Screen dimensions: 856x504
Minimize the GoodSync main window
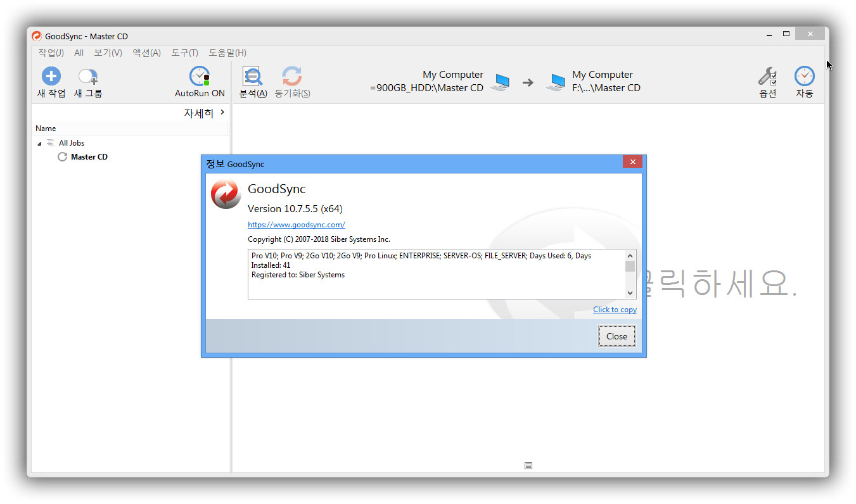(769, 34)
